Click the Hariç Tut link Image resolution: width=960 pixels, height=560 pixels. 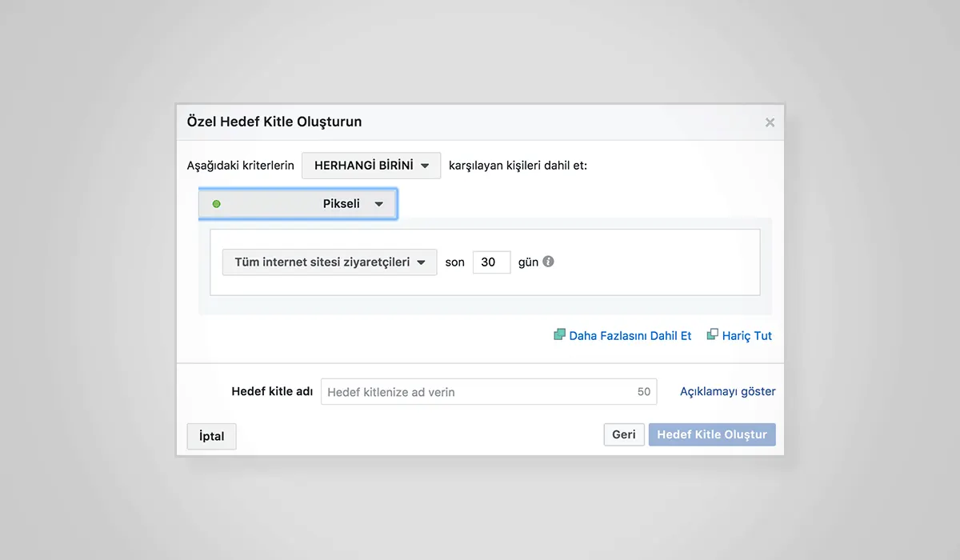[x=739, y=335]
